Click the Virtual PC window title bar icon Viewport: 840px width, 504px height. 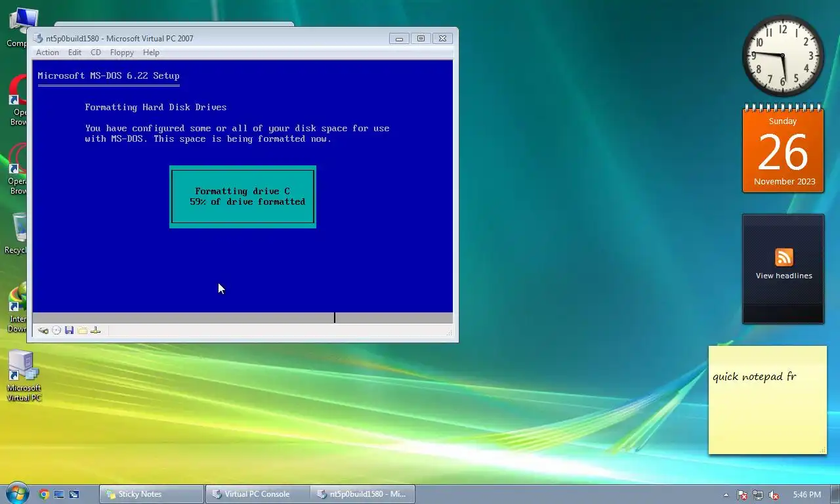coord(38,39)
